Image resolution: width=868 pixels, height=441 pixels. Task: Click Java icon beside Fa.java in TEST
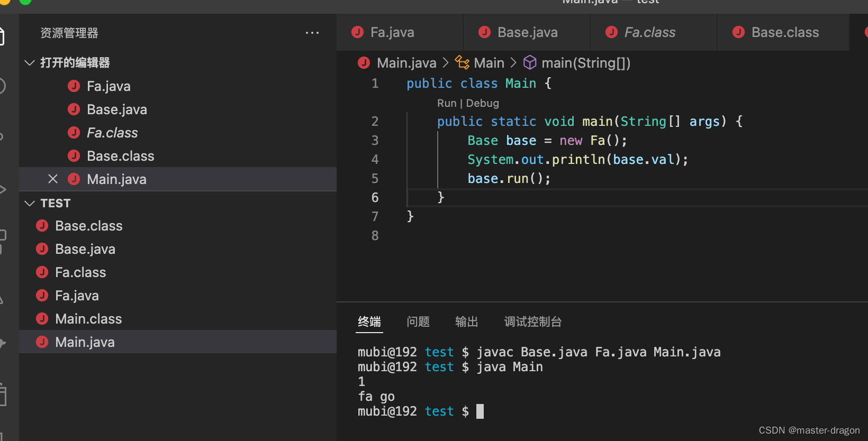click(x=42, y=296)
